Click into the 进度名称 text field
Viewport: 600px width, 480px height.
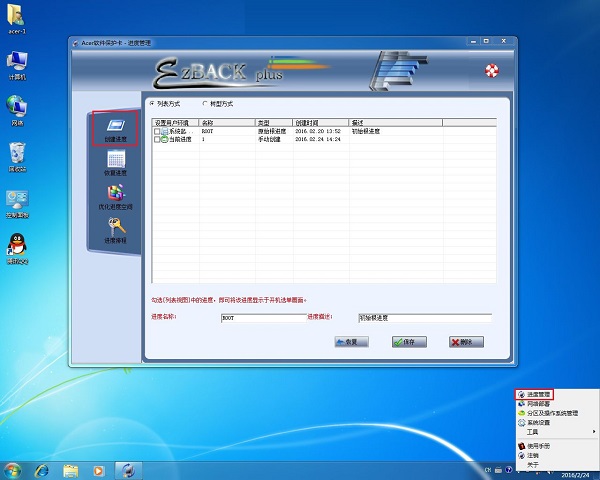tap(262, 317)
